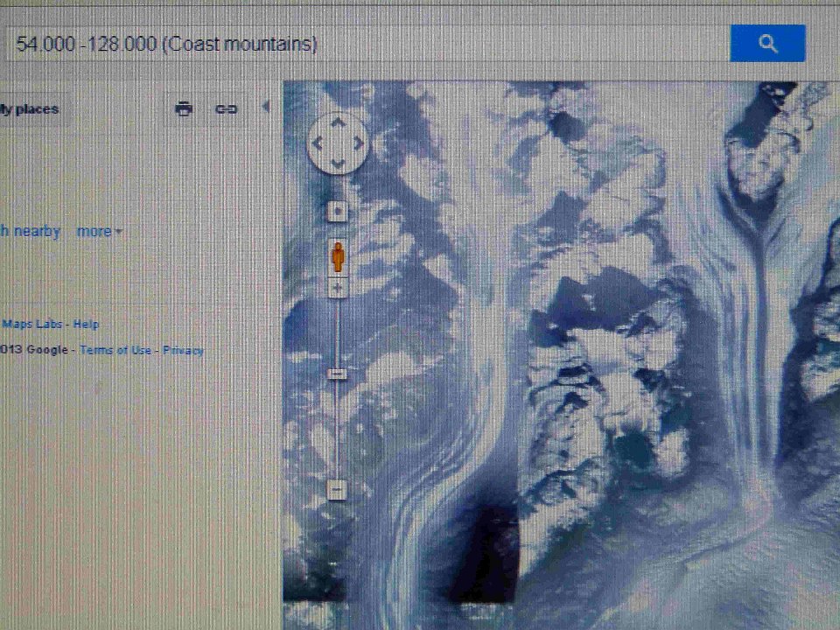The width and height of the screenshot is (840, 630).
Task: Collapse the side panel arrow
Action: [x=266, y=107]
